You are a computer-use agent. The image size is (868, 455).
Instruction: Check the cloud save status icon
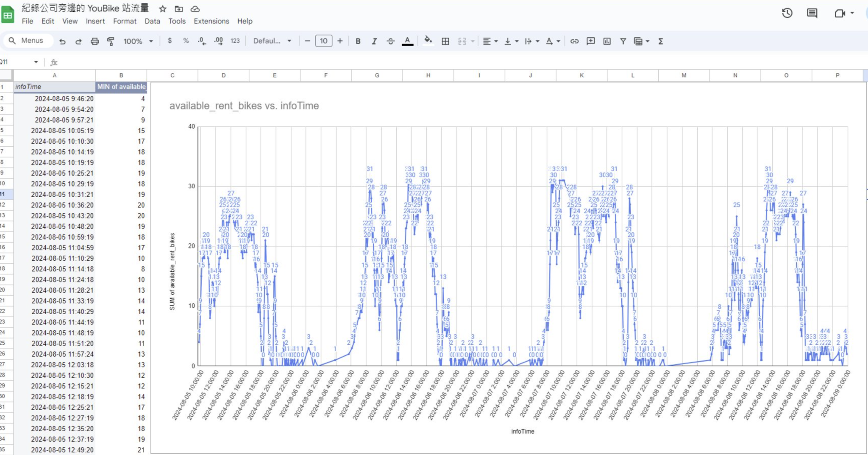click(x=195, y=8)
